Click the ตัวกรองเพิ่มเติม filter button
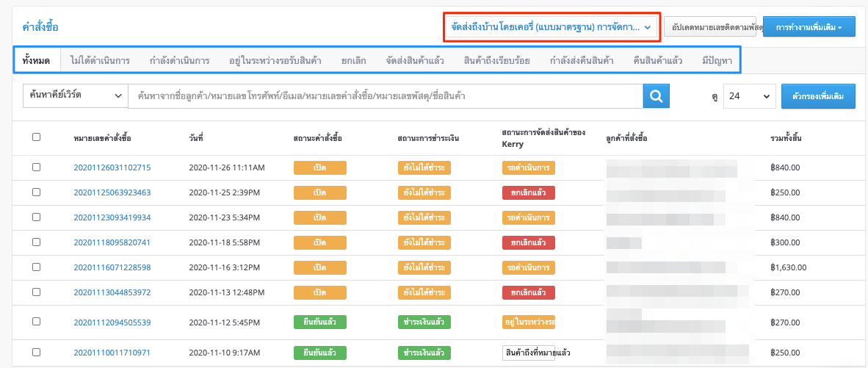The width and height of the screenshot is (868, 368). coord(817,96)
